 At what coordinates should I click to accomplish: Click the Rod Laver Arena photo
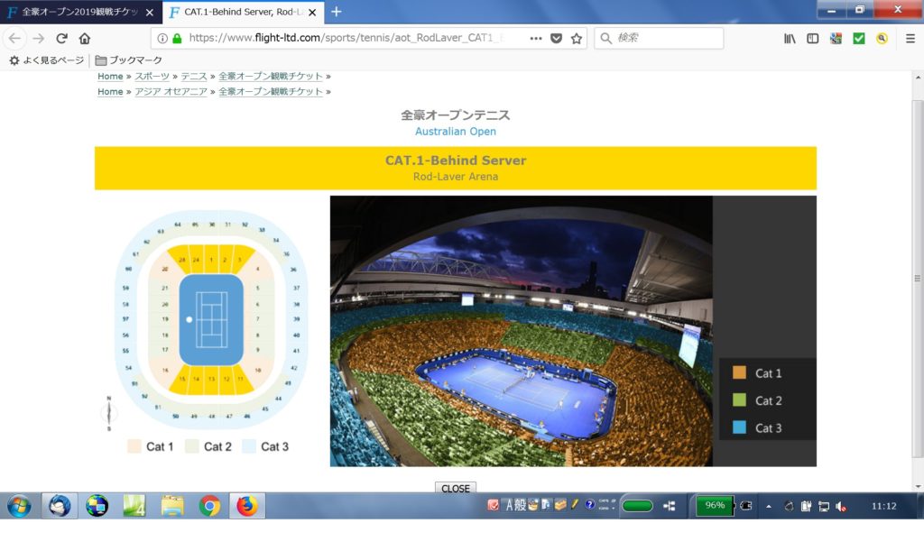tap(521, 331)
